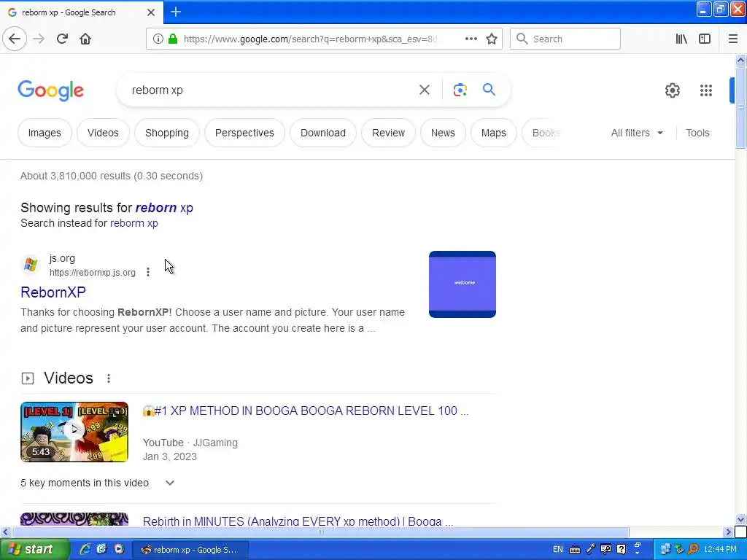The image size is (747, 560).
Task: Search by image with Google Lens icon
Action: [460, 90]
